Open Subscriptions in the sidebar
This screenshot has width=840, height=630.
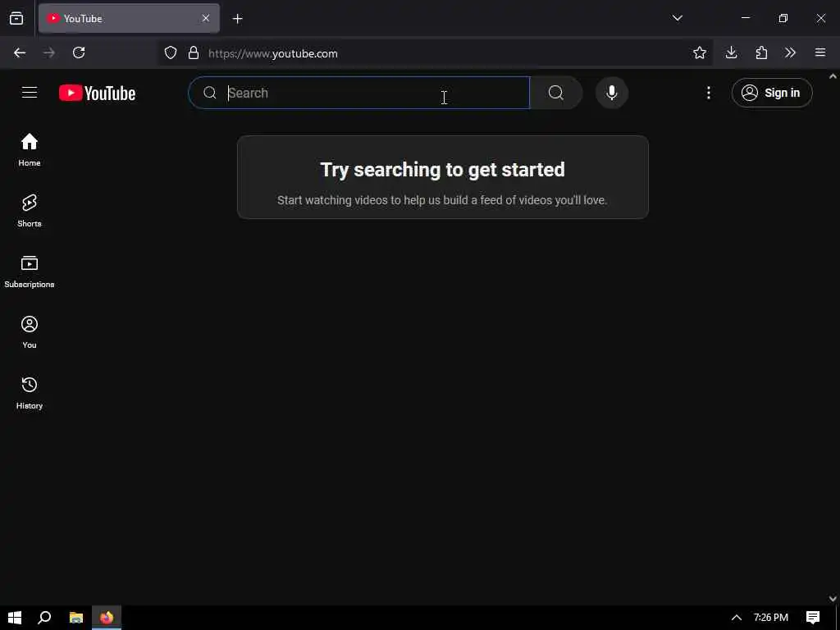(x=30, y=272)
